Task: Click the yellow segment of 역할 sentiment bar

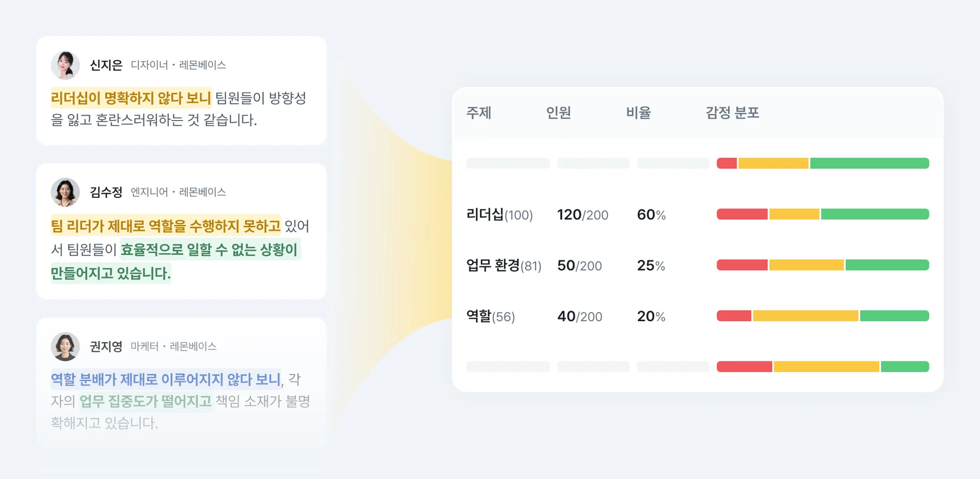Action: 805,316
